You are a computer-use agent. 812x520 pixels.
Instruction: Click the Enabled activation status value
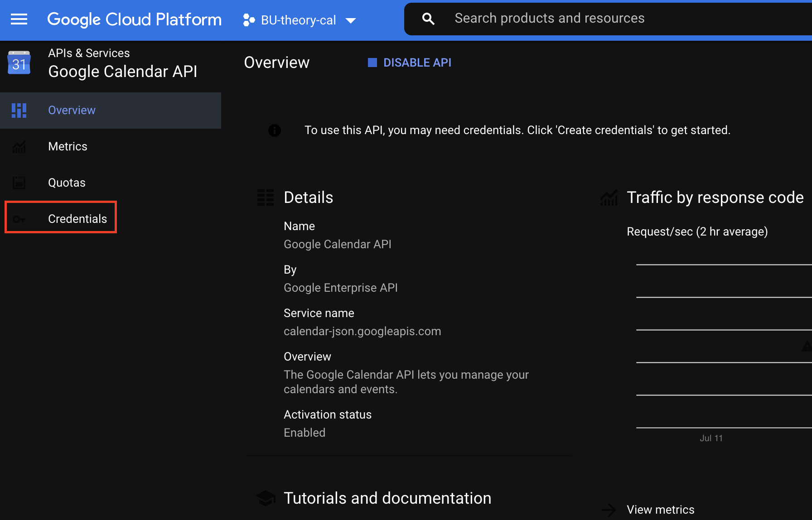pyautogui.click(x=304, y=433)
